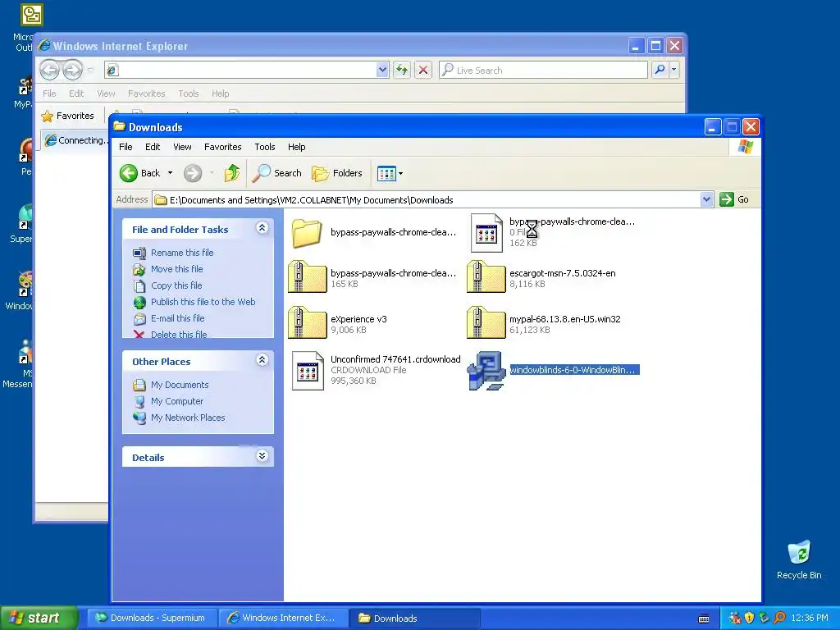Viewport: 840px width, 630px height.
Task: Collapse the File and Folder Tasks panel
Action: point(262,228)
